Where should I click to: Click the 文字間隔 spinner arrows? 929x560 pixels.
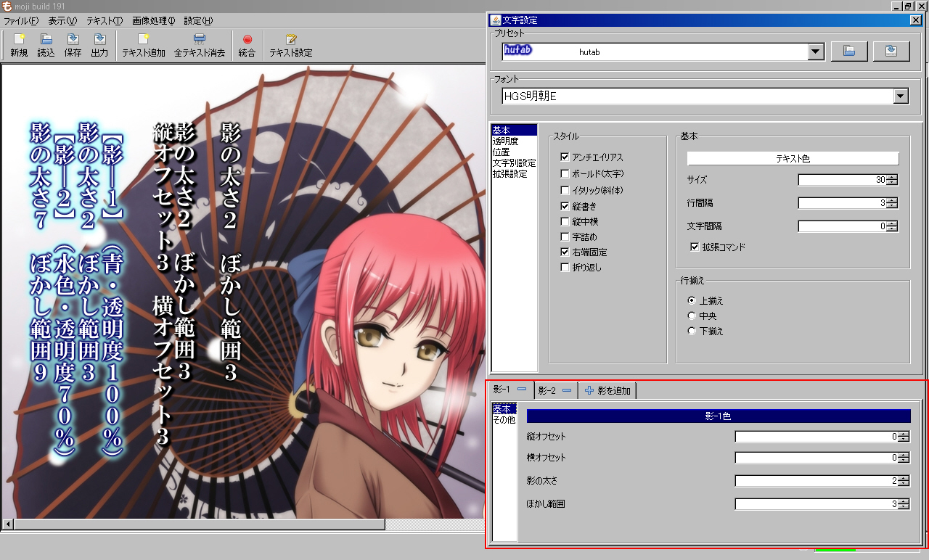(893, 226)
